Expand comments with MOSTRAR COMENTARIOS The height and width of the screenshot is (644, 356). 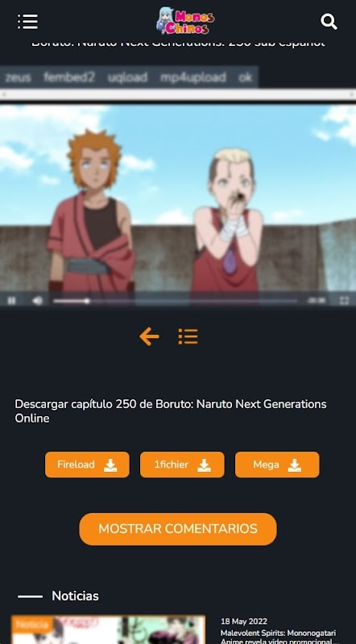point(178,529)
